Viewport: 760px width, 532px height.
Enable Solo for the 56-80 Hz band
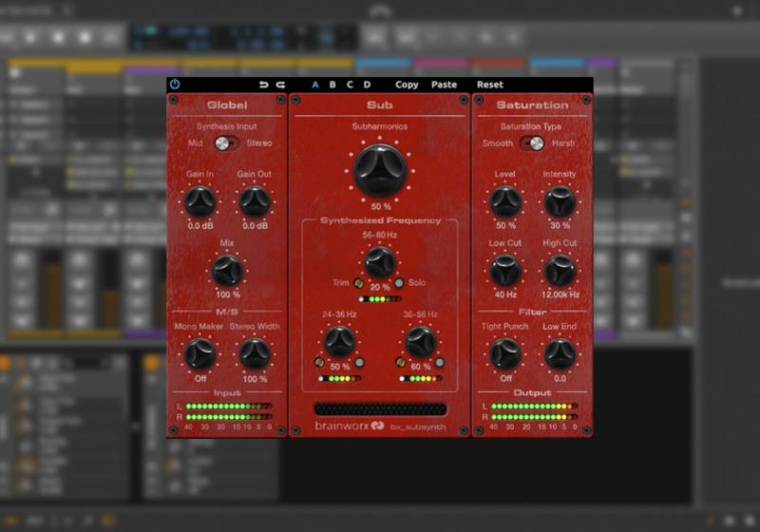(x=399, y=283)
